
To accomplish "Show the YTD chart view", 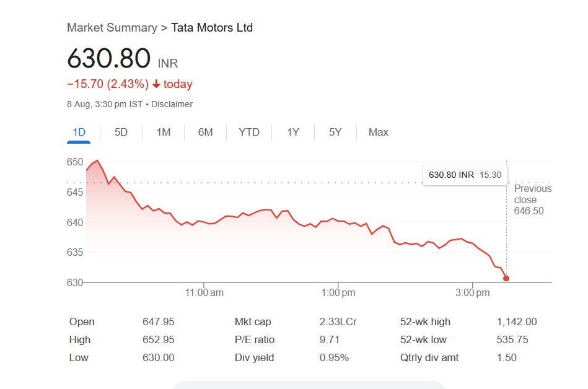I will tap(249, 132).
